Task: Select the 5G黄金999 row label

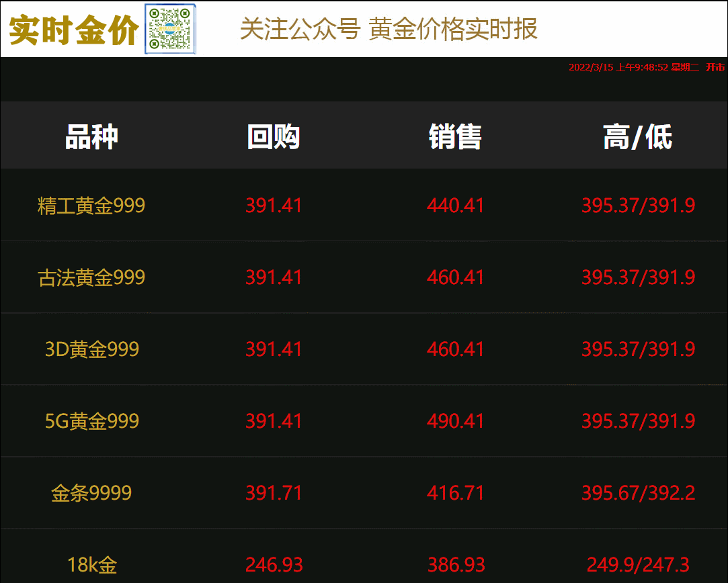Action: [91, 421]
